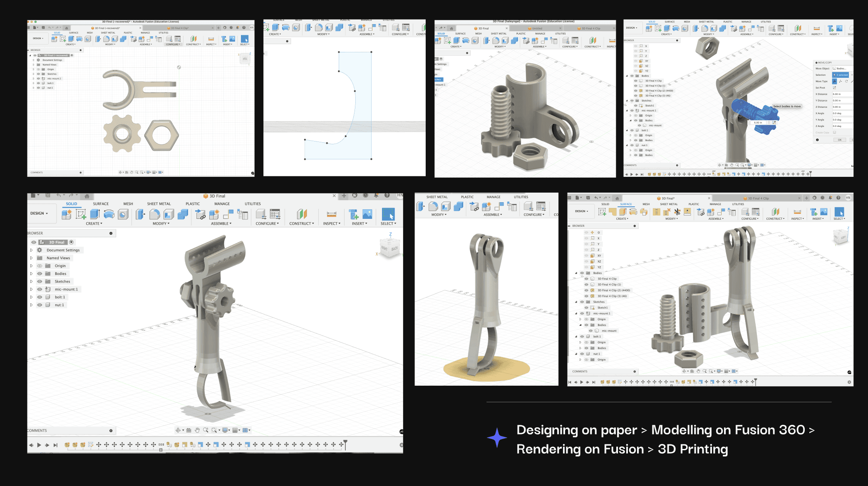Show hidden Origin folder via eye in largest browser
Viewport: 868px width, 486px height.
[40, 266]
